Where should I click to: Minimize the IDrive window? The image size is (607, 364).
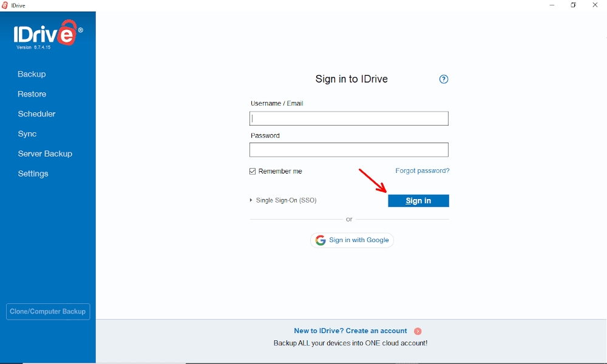point(552,5)
